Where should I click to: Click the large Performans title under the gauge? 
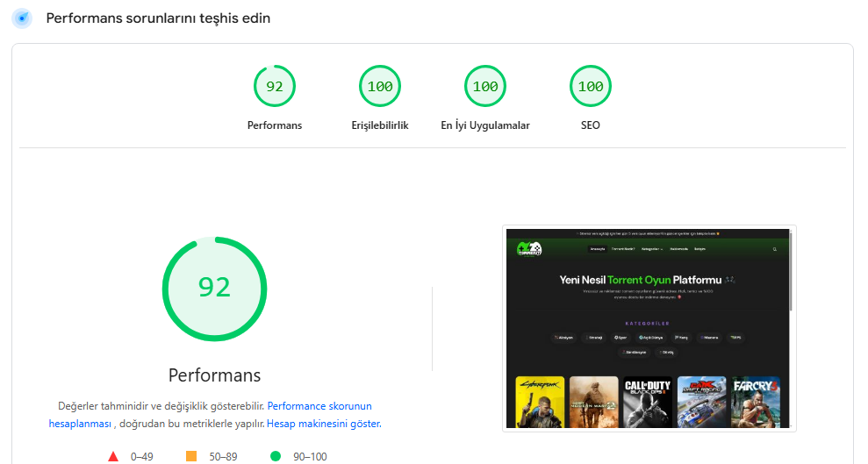(214, 375)
